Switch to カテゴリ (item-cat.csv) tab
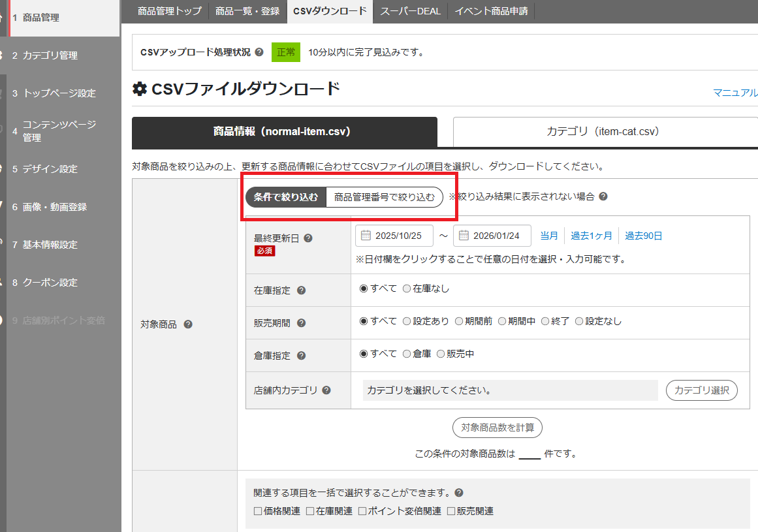This screenshot has width=758, height=532. click(603, 132)
